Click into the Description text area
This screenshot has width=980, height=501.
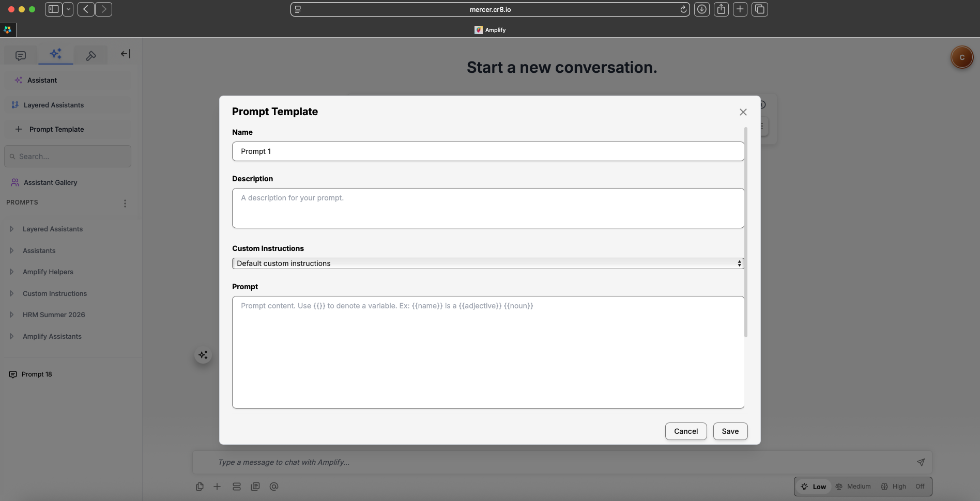click(x=488, y=208)
